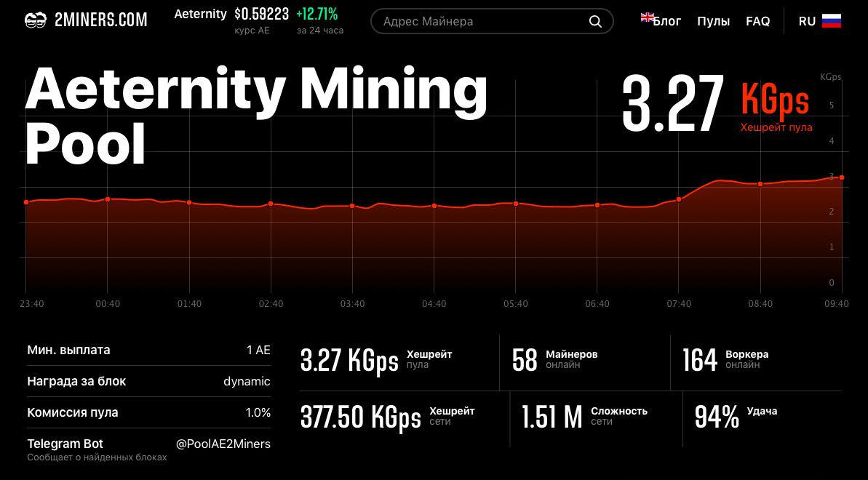868x480 pixels.
Task: Click the chart data point at 07:40
Action: [679, 199]
